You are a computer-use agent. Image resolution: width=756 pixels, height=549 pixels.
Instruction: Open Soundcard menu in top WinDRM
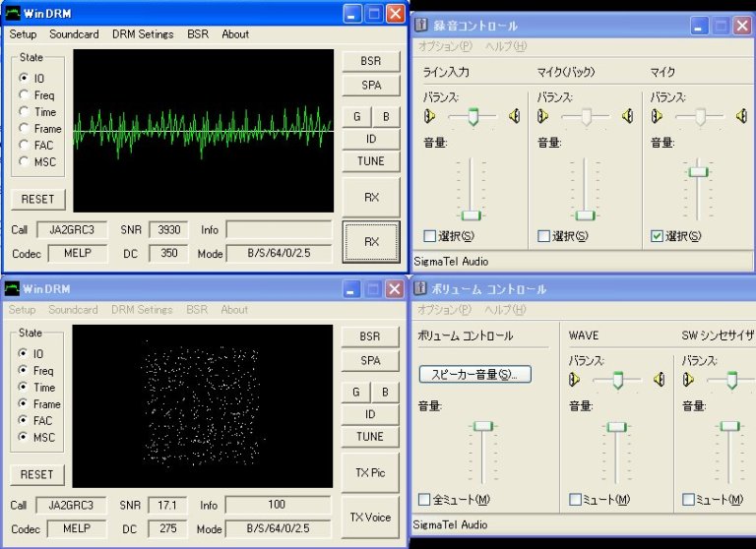coord(74,34)
